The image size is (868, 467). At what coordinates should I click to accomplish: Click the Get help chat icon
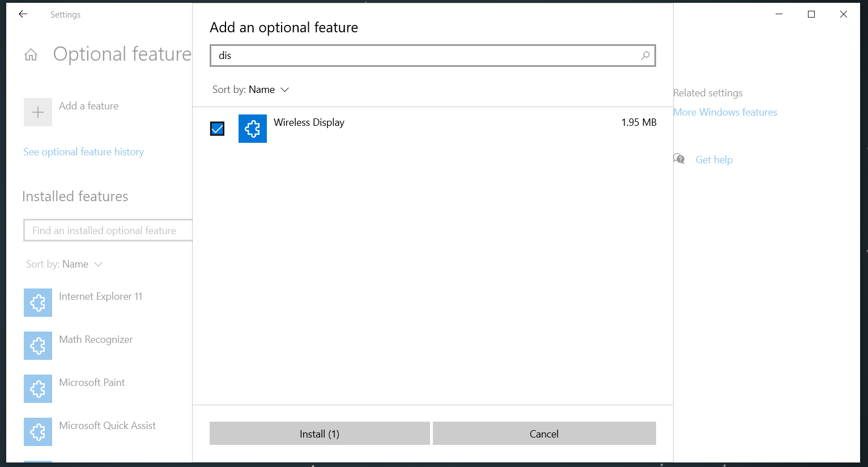679,159
